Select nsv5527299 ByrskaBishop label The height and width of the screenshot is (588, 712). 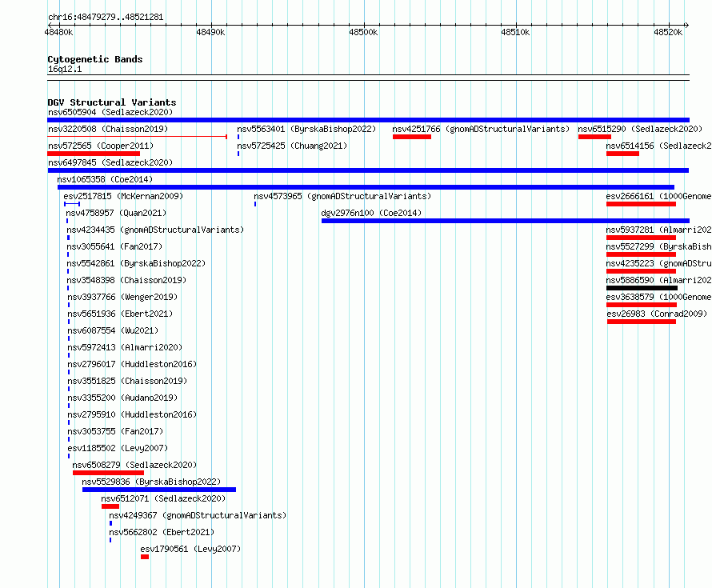coord(658,246)
